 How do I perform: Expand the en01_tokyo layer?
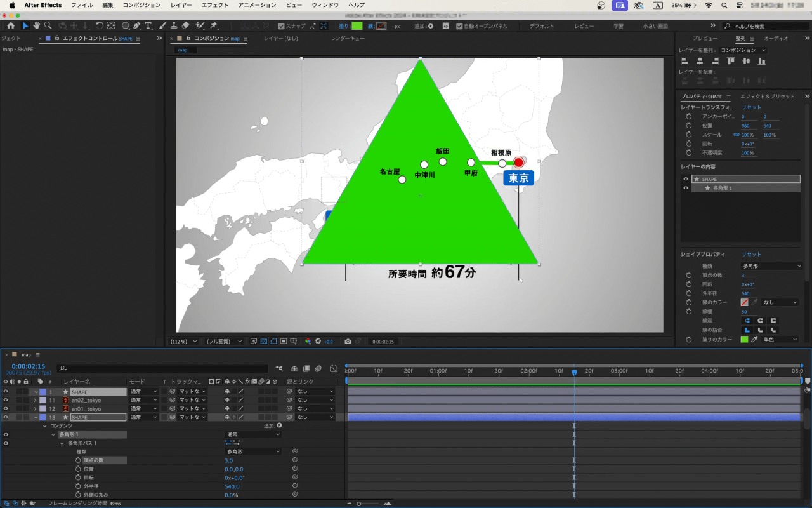click(36, 408)
